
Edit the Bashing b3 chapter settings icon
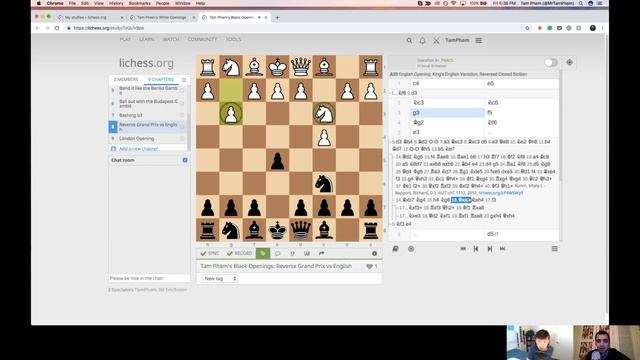tap(182, 116)
